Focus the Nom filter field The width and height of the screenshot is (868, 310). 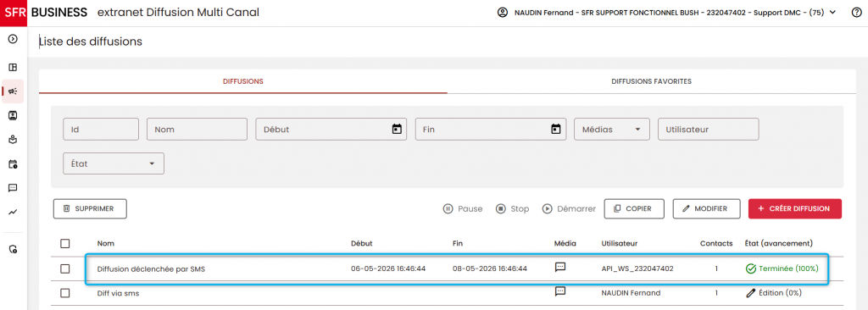coord(197,129)
